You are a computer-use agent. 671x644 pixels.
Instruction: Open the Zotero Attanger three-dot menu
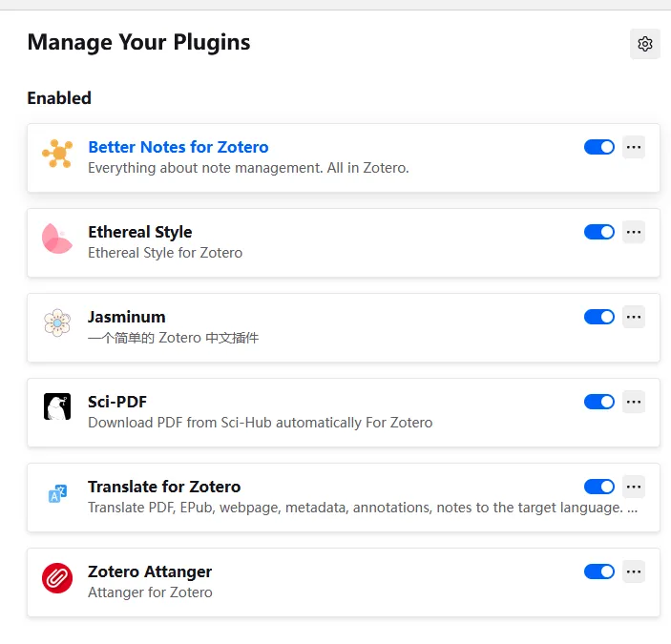click(634, 571)
